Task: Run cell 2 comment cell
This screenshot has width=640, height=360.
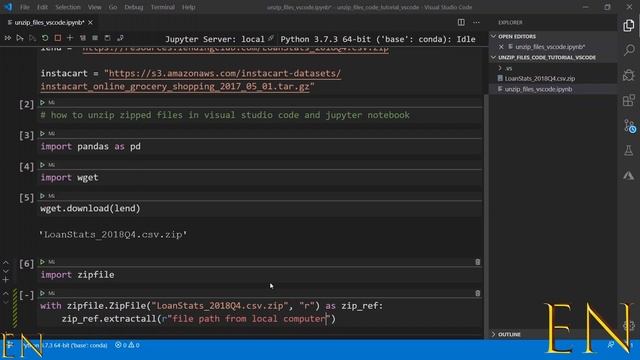Action: tap(42, 102)
